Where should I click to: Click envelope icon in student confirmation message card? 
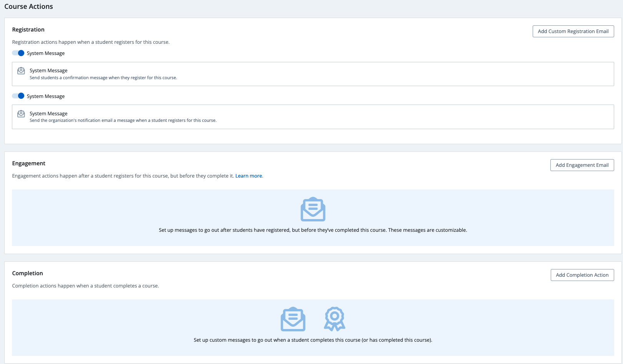click(21, 71)
